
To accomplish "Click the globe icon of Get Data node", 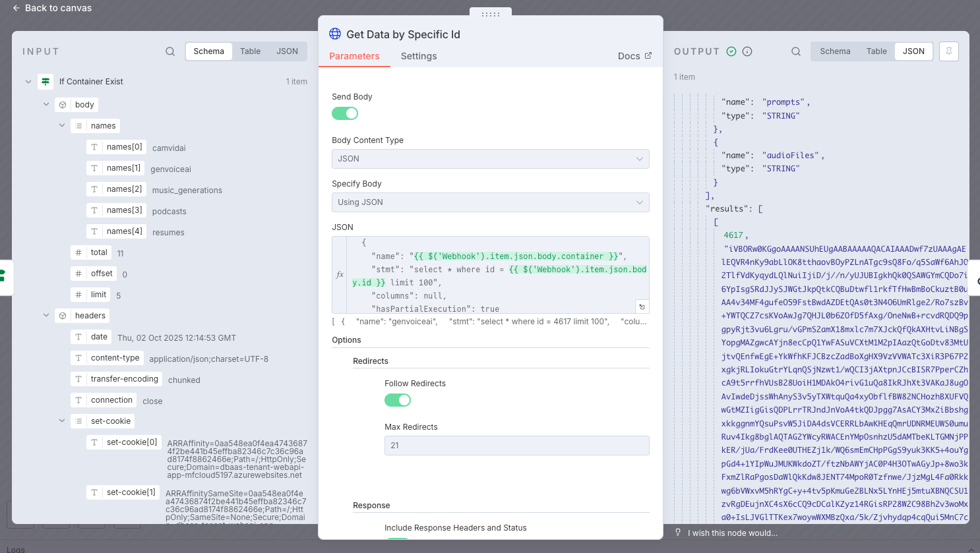I will click(x=335, y=34).
